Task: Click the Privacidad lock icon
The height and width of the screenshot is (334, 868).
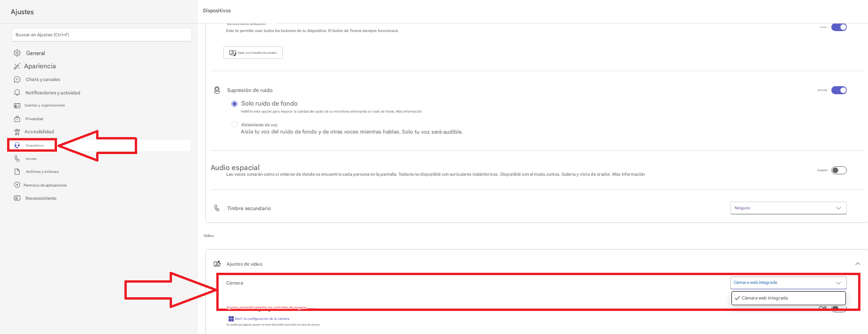Action: pyautogui.click(x=17, y=119)
